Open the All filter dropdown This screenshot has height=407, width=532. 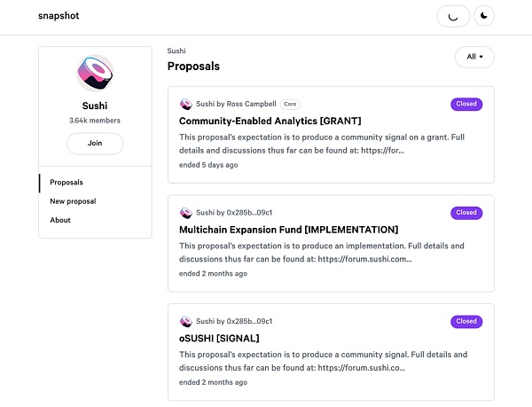(474, 57)
